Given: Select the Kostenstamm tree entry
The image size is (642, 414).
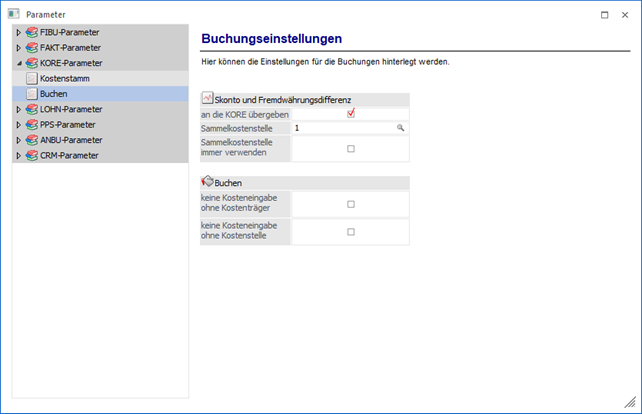Looking at the screenshot, I should tap(71, 78).
